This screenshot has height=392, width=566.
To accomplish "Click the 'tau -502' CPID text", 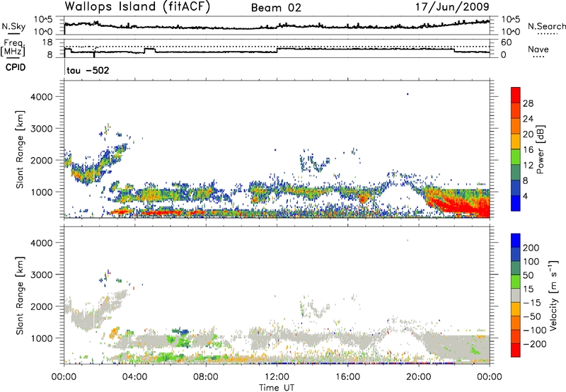I will tap(88, 70).
